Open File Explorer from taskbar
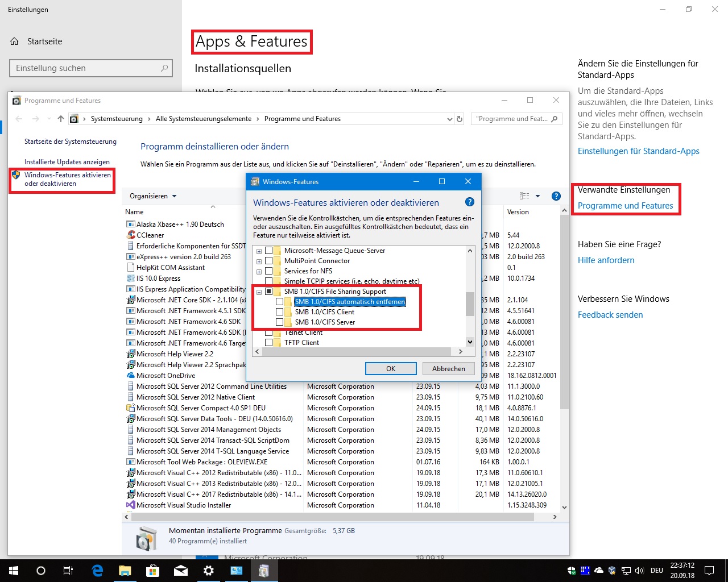The height and width of the screenshot is (582, 728). (x=125, y=571)
